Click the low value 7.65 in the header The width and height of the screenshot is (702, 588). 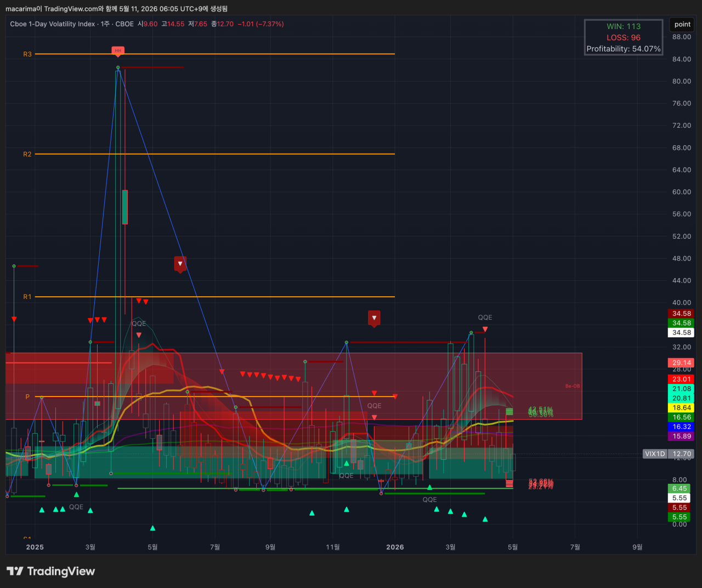[x=201, y=24]
